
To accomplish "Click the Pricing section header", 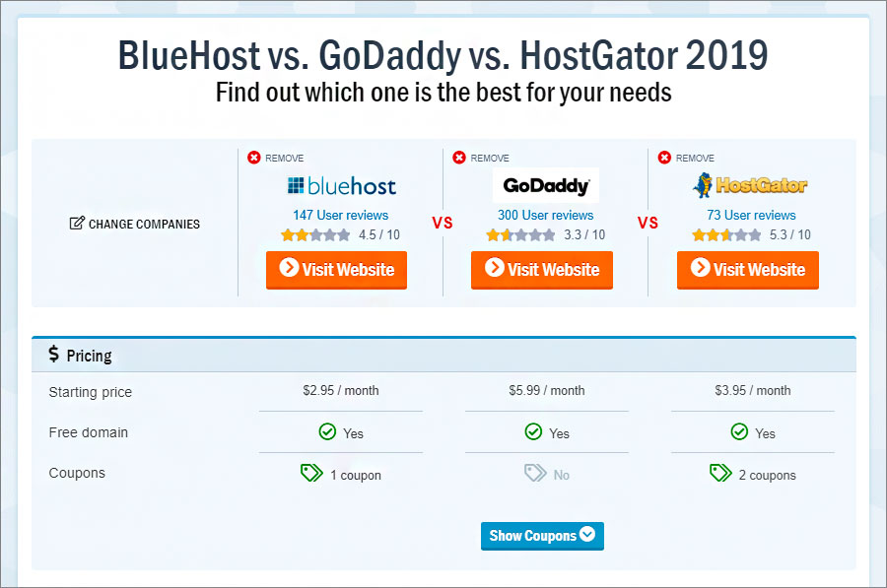I will (443, 355).
